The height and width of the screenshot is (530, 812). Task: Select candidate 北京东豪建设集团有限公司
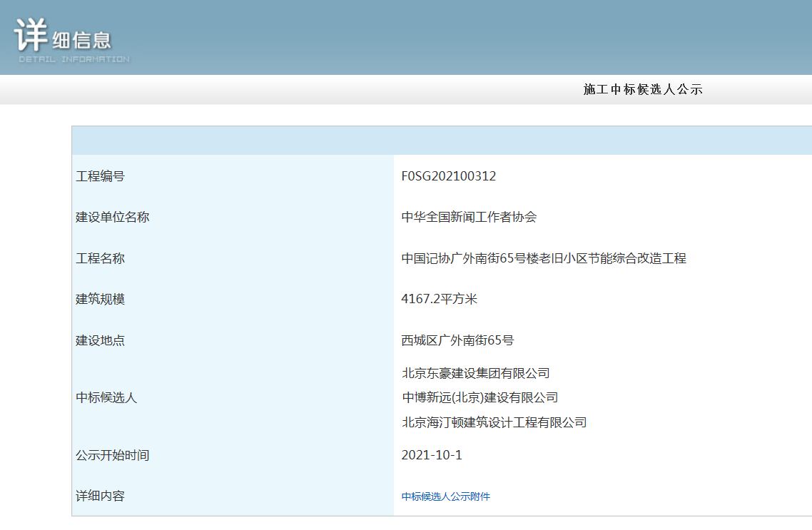pos(476,373)
